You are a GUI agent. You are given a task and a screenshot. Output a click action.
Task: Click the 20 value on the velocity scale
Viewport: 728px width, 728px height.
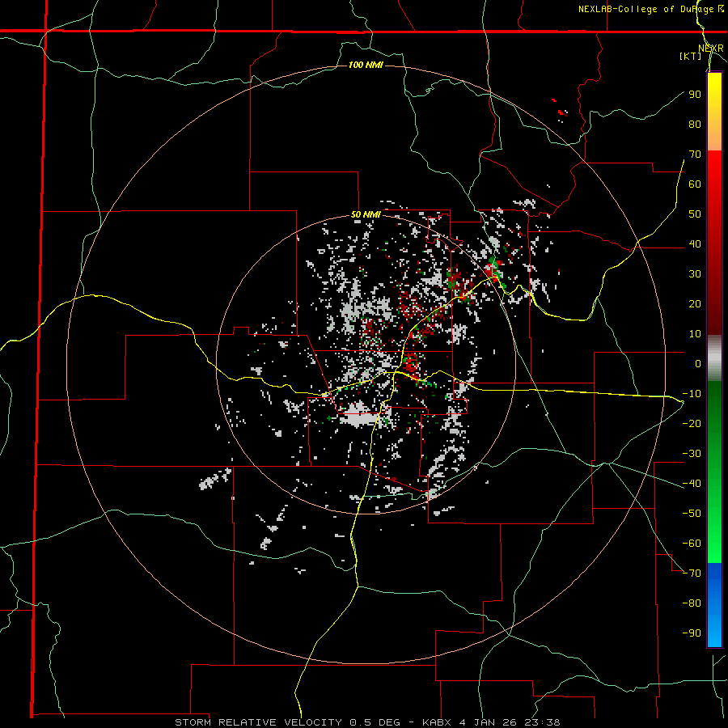[x=695, y=303]
